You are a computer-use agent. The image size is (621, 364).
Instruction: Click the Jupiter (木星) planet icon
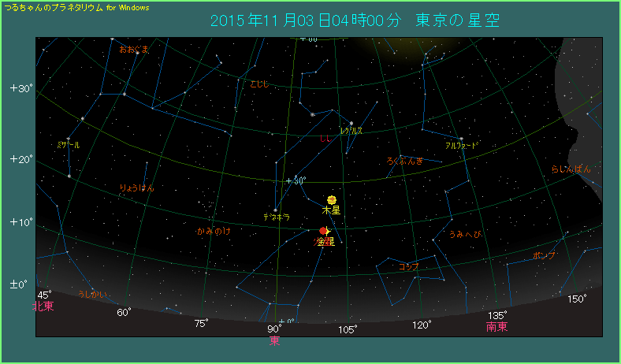(332, 200)
